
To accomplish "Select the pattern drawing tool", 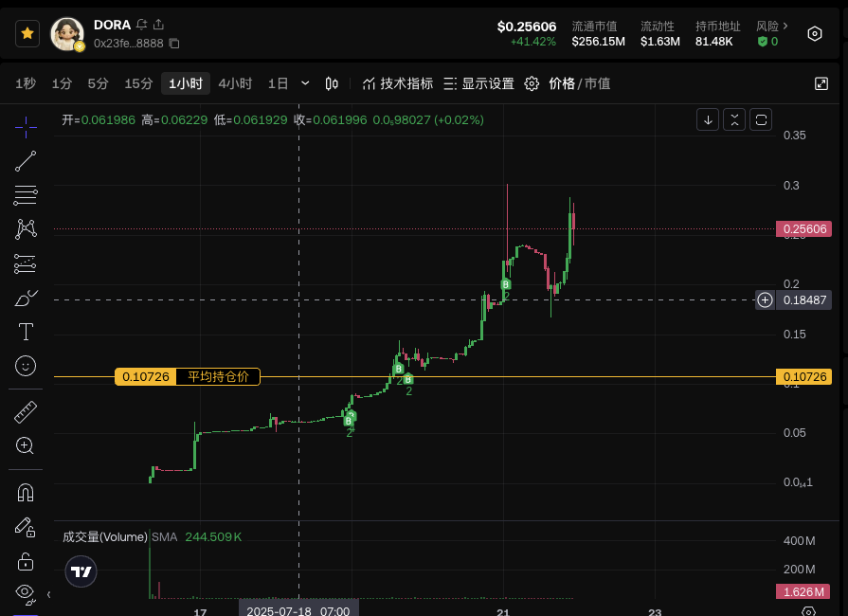I will (26, 229).
